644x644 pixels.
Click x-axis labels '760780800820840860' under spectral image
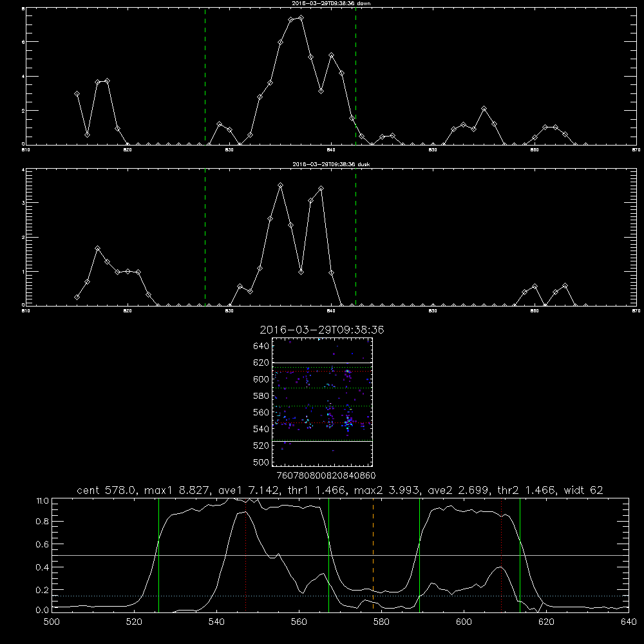(x=326, y=475)
